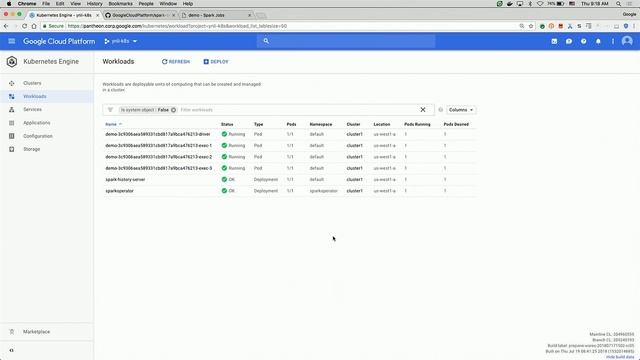640x360 pixels.
Task: Click the browser home icon
Action: coord(34,26)
